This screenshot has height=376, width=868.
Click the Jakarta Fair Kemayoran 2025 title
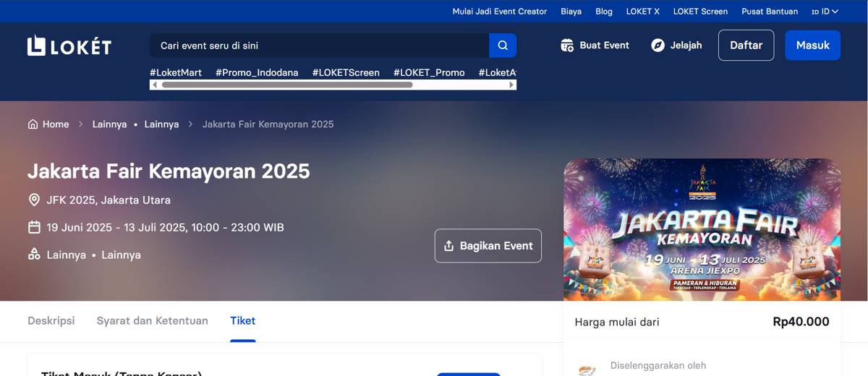coord(169,171)
